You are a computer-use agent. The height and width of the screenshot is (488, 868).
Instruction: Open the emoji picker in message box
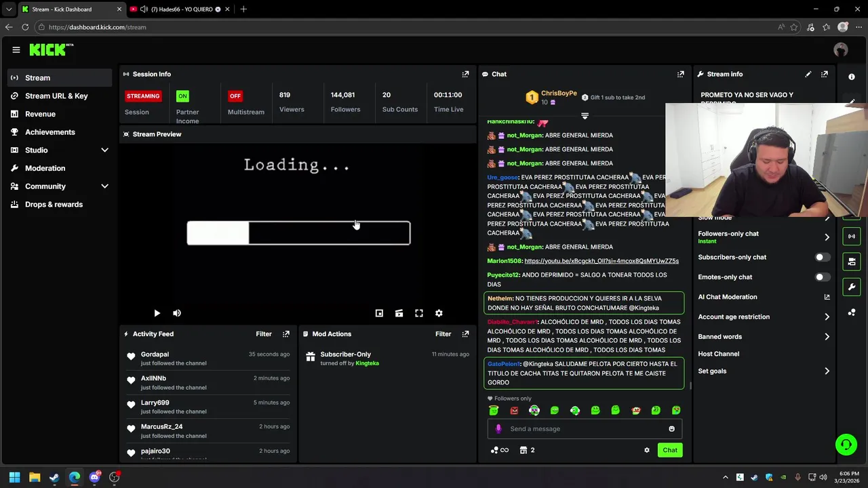671,429
